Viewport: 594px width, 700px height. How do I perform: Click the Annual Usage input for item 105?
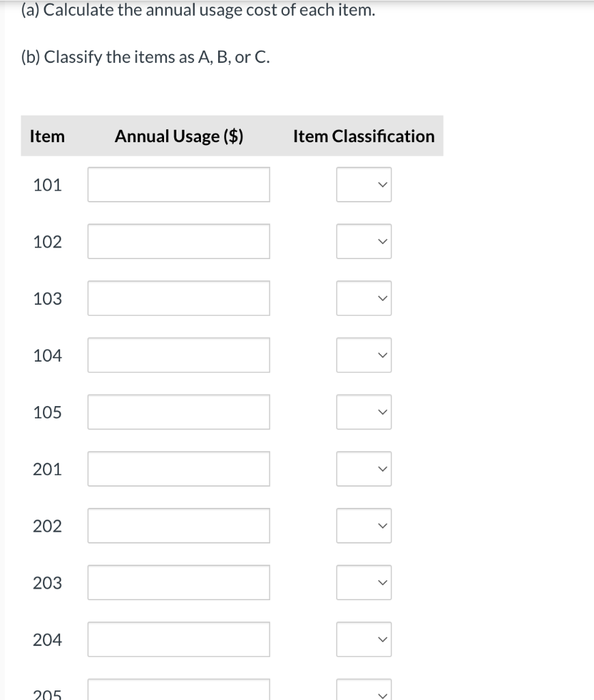pos(178,412)
